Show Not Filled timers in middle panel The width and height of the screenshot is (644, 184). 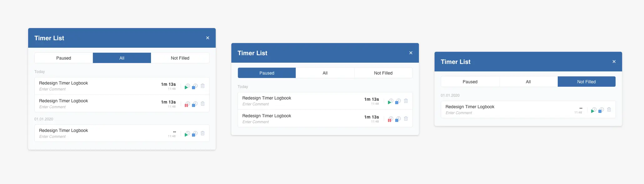coord(383,73)
